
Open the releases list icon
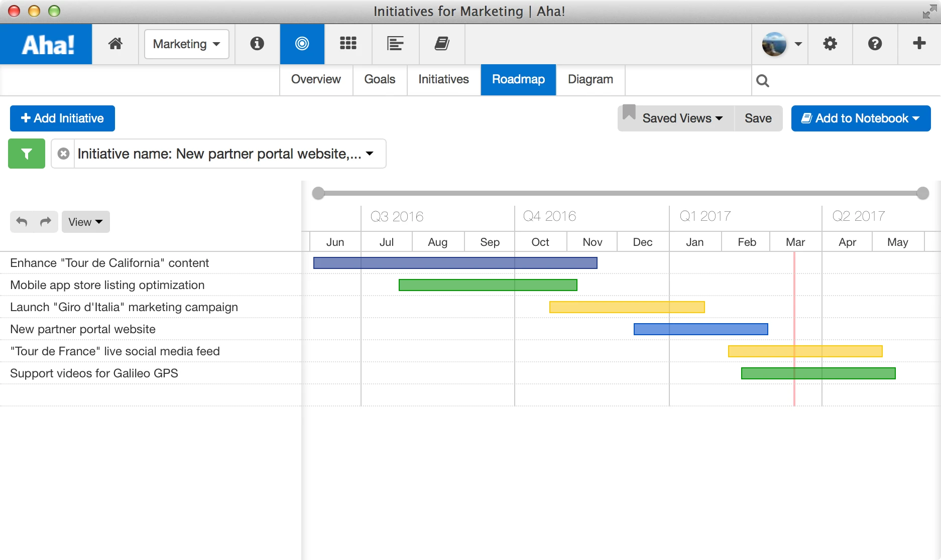395,44
